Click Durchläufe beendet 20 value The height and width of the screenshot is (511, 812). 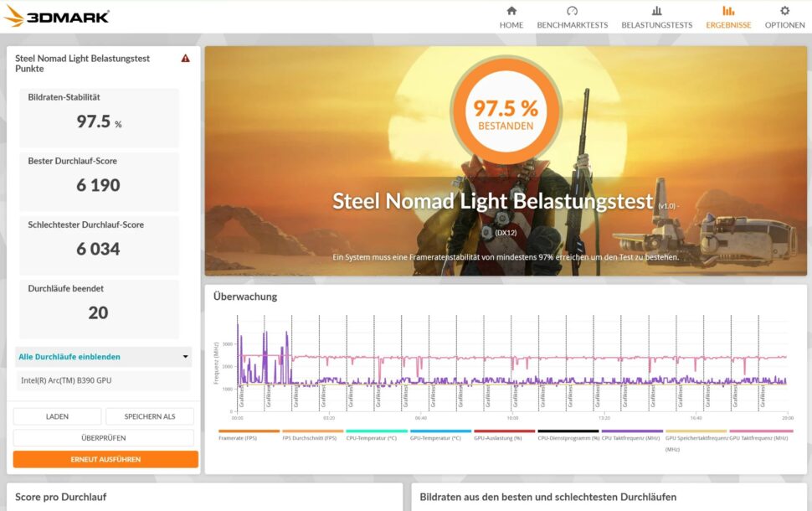pyautogui.click(x=99, y=312)
